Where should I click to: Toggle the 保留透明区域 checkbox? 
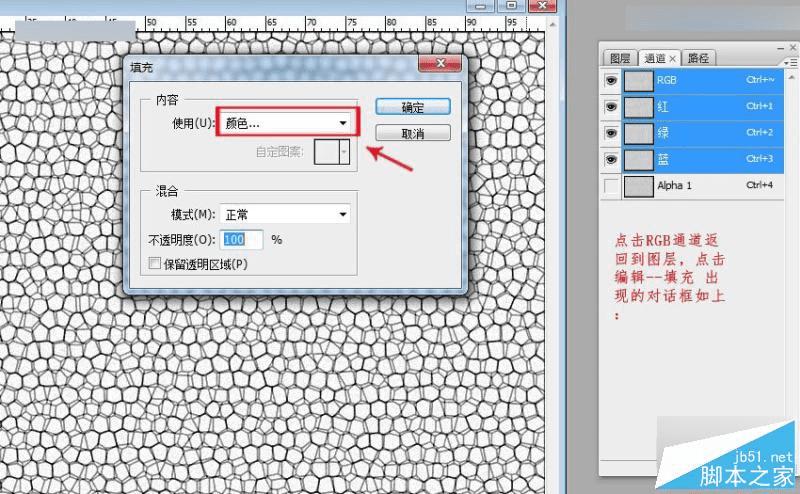(154, 263)
